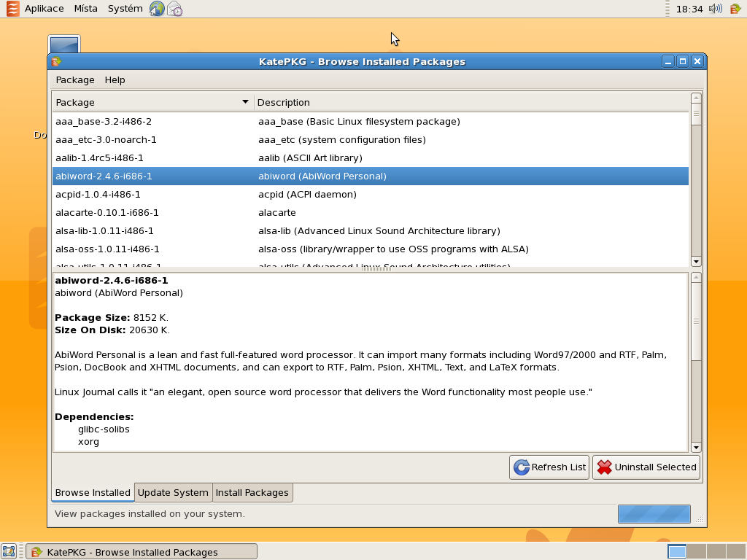Screen dimensions: 747x560
Task: Open the Místa menu
Action: click(x=86, y=9)
